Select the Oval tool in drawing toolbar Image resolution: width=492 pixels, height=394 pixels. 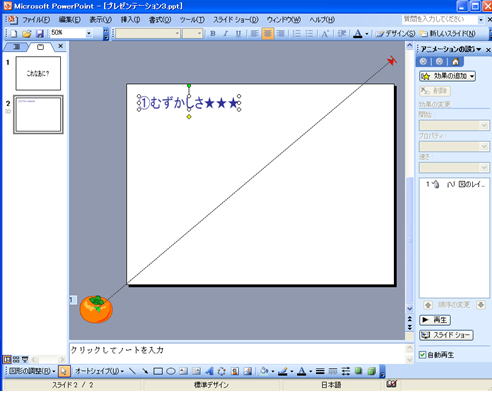click(x=171, y=371)
